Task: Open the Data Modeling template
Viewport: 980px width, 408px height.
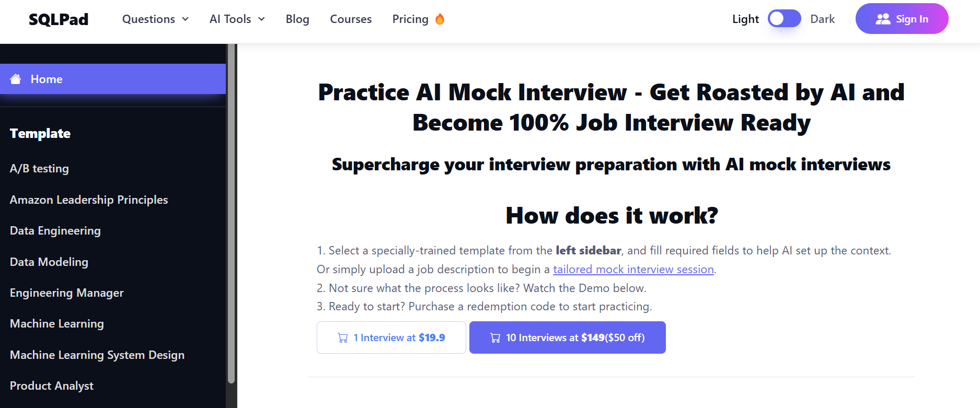Action: click(49, 262)
